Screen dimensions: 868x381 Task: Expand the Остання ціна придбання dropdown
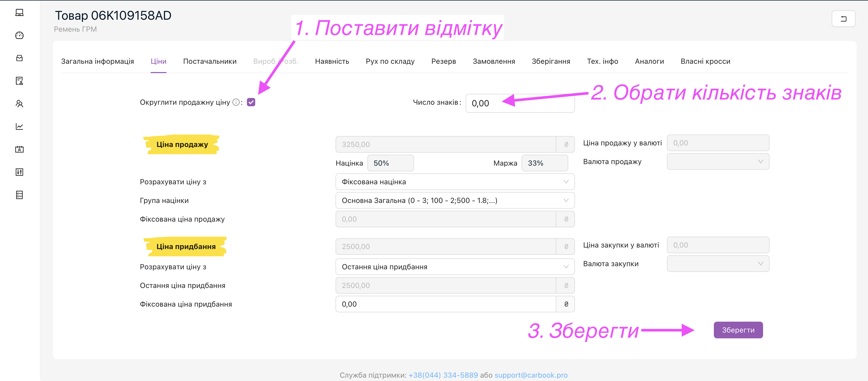[454, 267]
